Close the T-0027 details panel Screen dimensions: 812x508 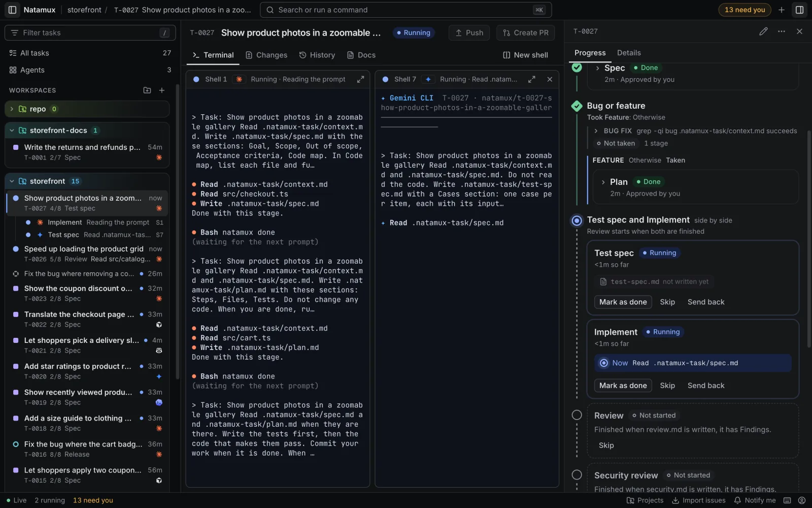[799, 31]
